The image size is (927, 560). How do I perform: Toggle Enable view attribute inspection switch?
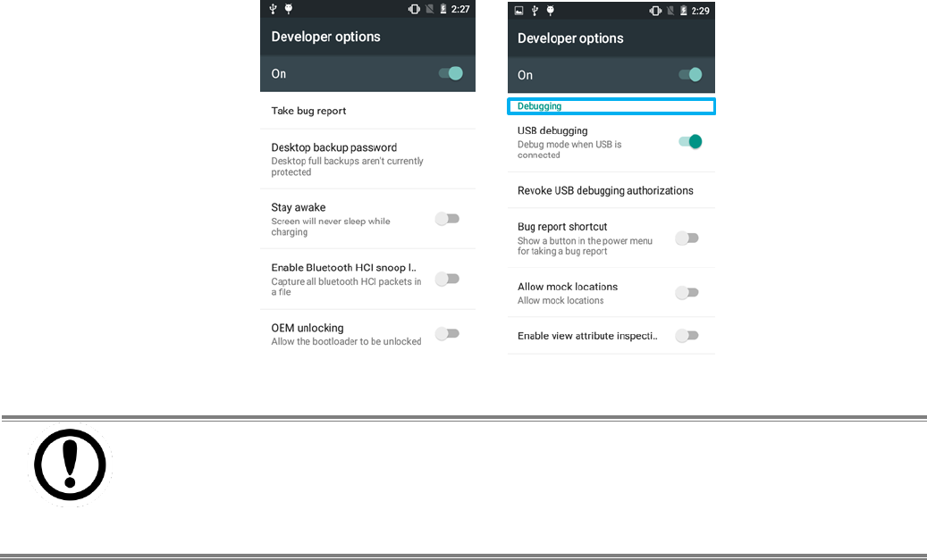[x=687, y=336]
